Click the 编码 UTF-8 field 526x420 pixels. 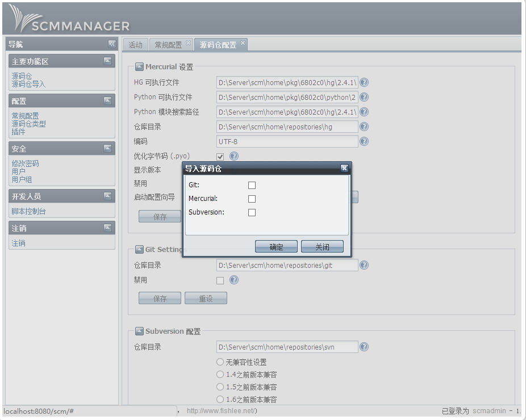click(x=287, y=141)
